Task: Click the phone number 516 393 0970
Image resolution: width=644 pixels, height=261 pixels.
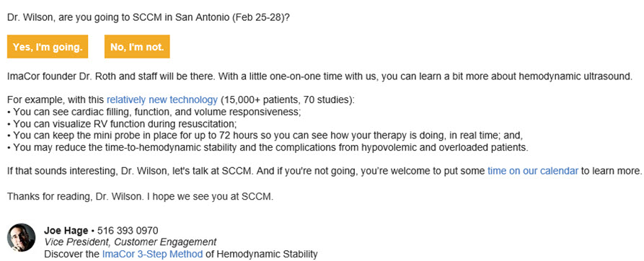Action: pyautogui.click(x=128, y=231)
